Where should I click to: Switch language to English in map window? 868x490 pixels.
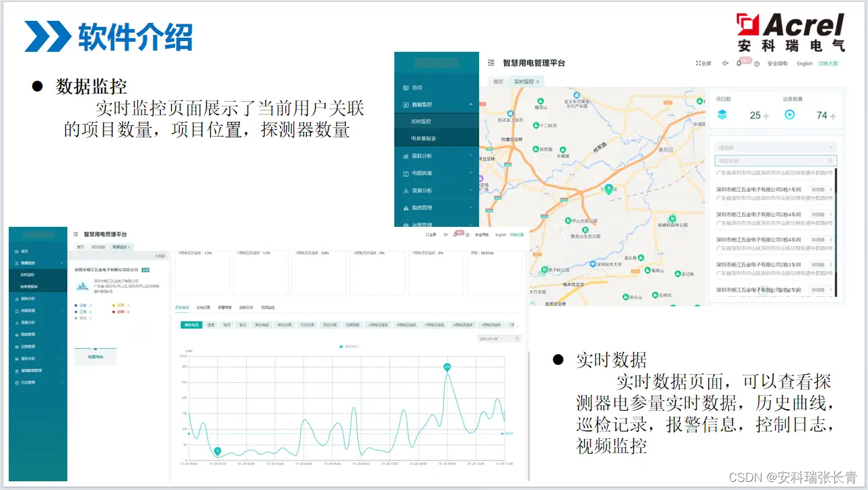point(805,63)
